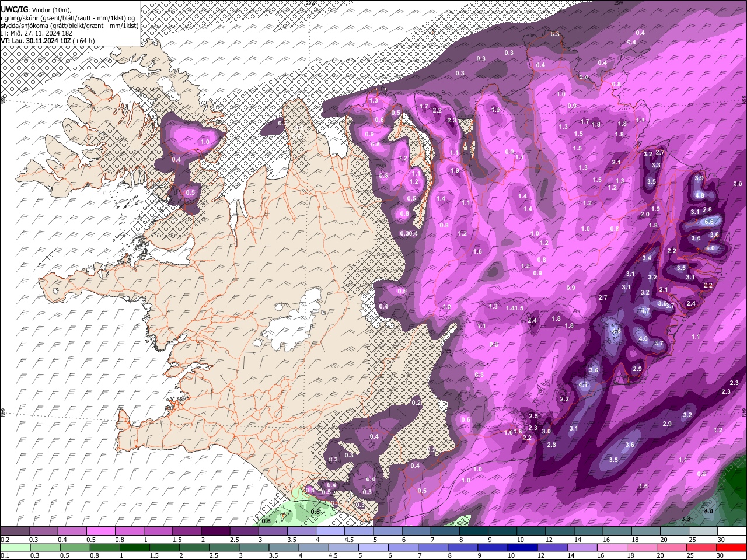Select the 0.4 swatch in the purple snow scale
The height and width of the screenshot is (560, 747).
click(x=72, y=531)
